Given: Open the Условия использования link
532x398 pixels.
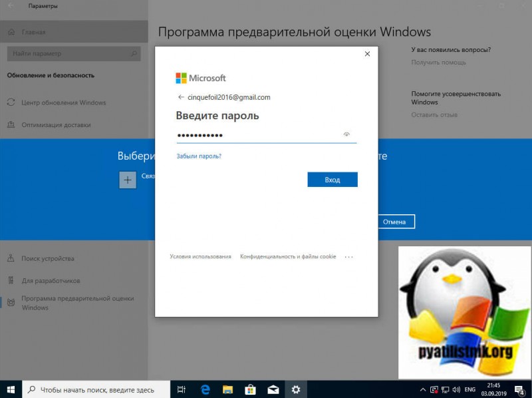Looking at the screenshot, I should click(201, 256).
